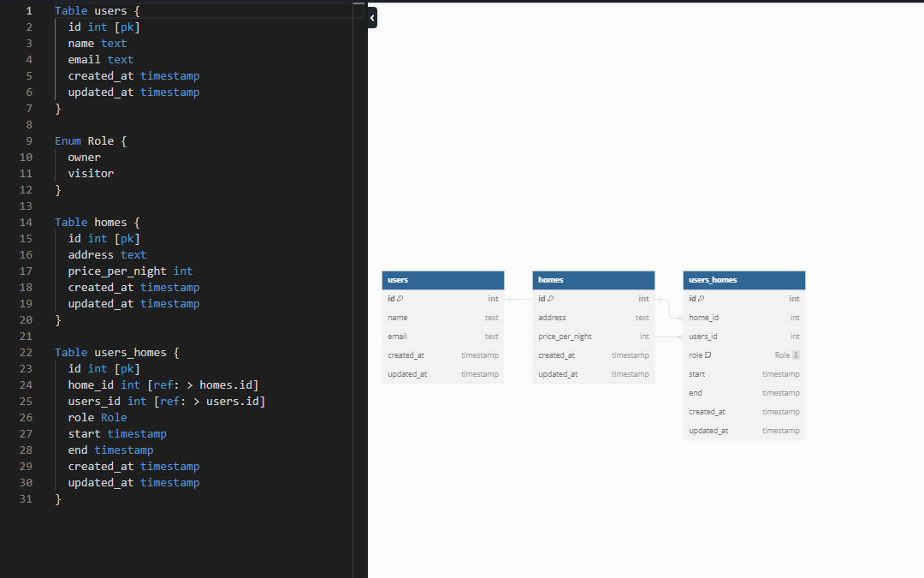The image size is (924, 578).
Task: Select the users table header in diagram
Action: (x=443, y=280)
